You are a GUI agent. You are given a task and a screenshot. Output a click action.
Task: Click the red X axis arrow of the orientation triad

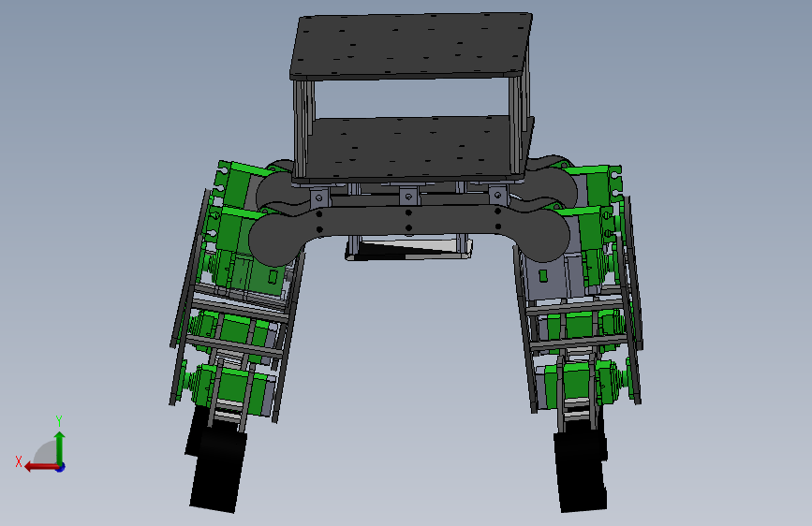pyautogui.click(x=40, y=467)
